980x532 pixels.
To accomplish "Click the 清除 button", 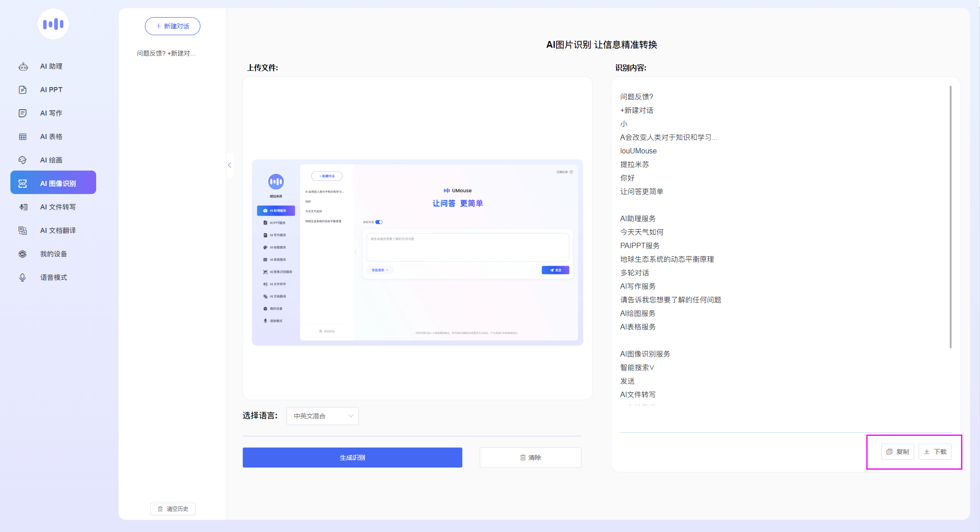I will (x=530, y=458).
